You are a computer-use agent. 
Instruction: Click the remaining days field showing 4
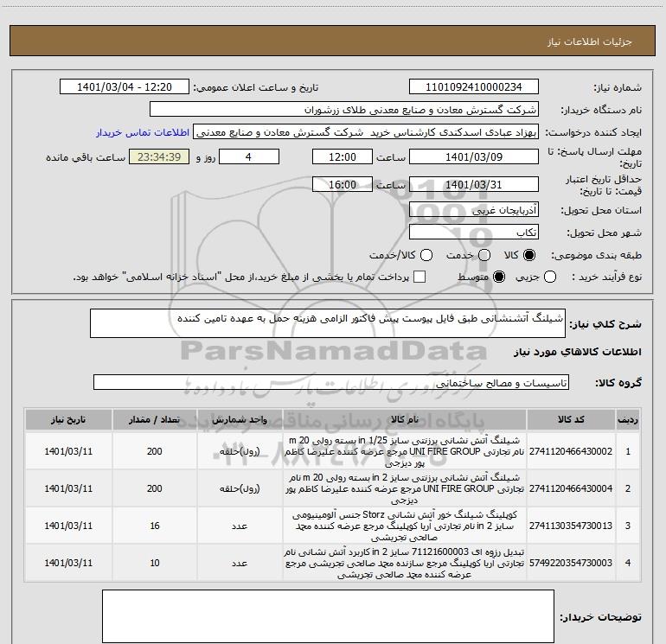249,156
